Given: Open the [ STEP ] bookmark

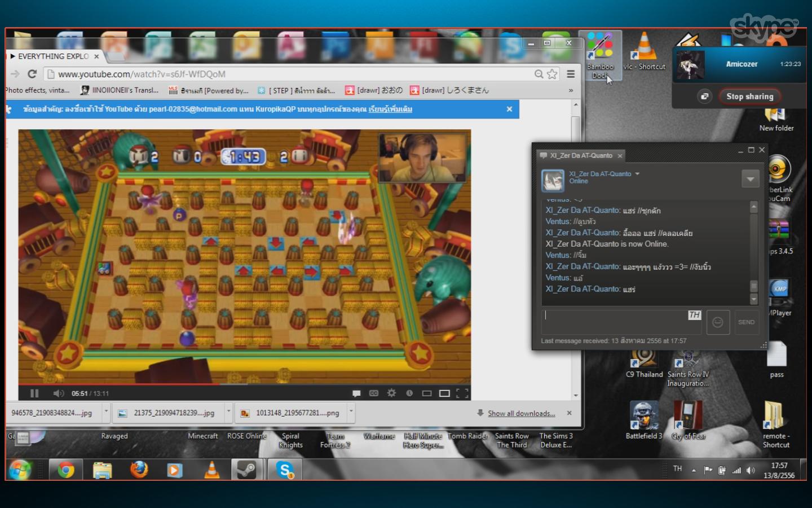Looking at the screenshot, I should click(296, 90).
